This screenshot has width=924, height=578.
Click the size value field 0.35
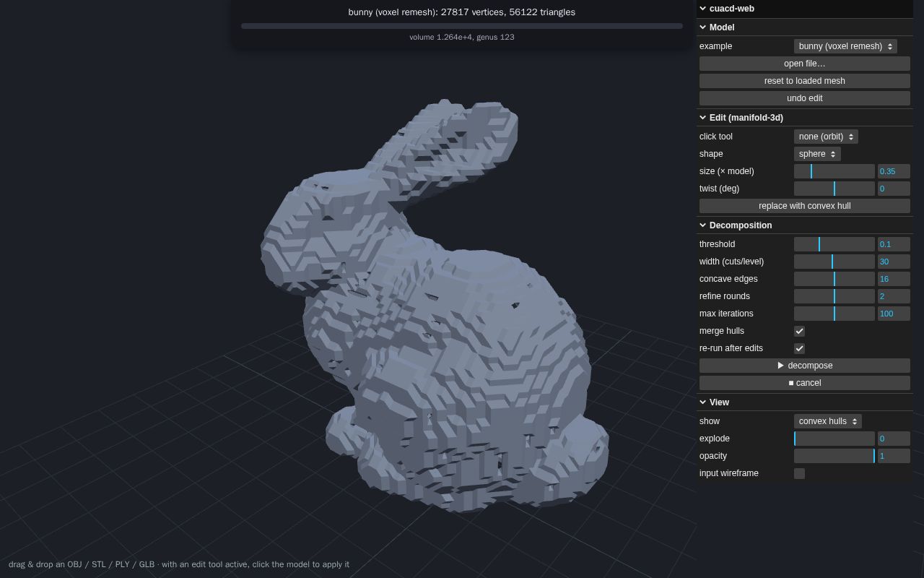(894, 171)
